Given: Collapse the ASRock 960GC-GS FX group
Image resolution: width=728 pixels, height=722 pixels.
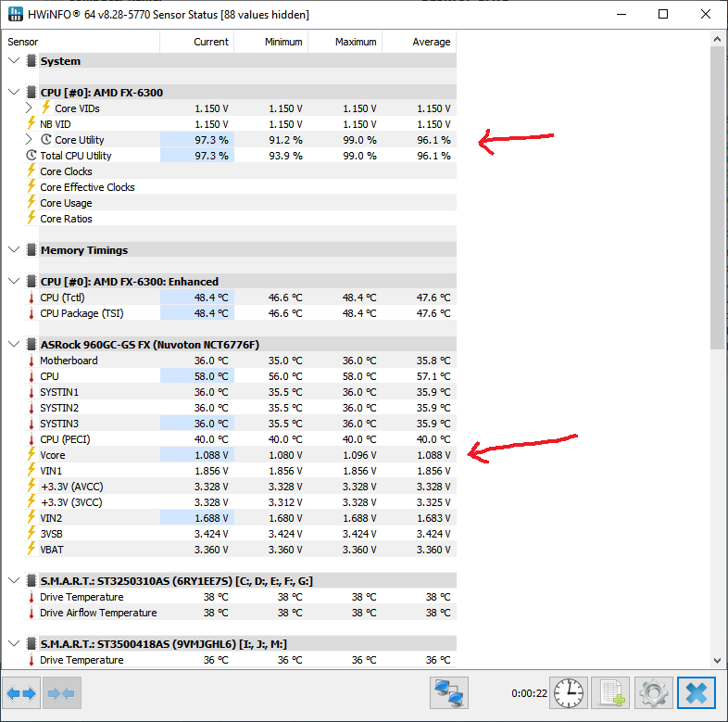Looking at the screenshot, I should (14, 344).
